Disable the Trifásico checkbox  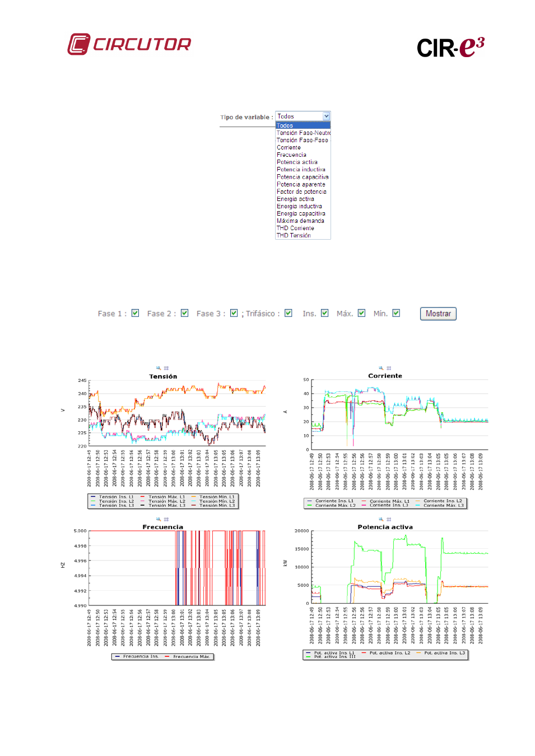(x=288, y=313)
